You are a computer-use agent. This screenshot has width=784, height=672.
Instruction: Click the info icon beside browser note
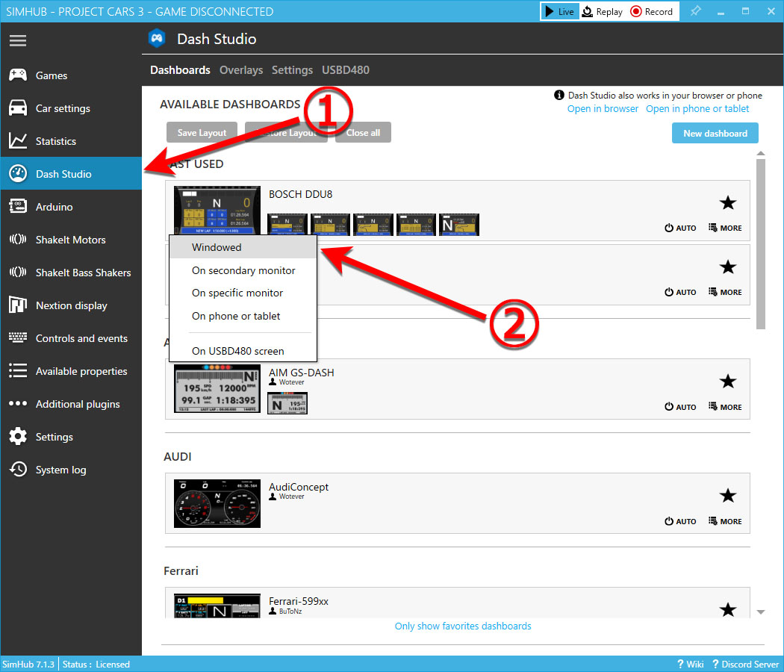pyautogui.click(x=559, y=95)
